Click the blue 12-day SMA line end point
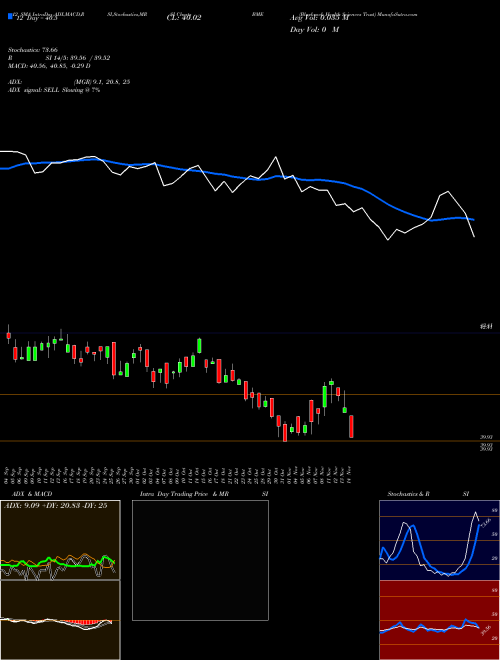 [x=474, y=219]
